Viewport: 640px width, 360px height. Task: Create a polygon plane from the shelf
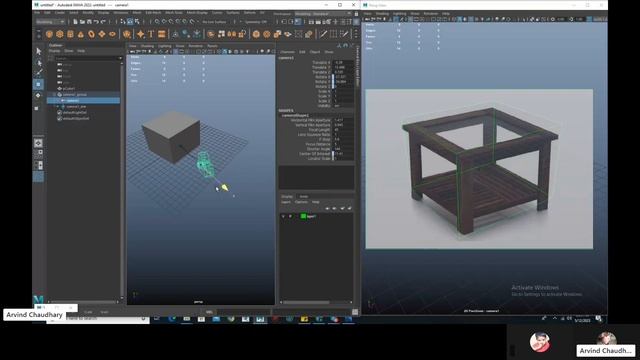pyautogui.click(x=102, y=34)
